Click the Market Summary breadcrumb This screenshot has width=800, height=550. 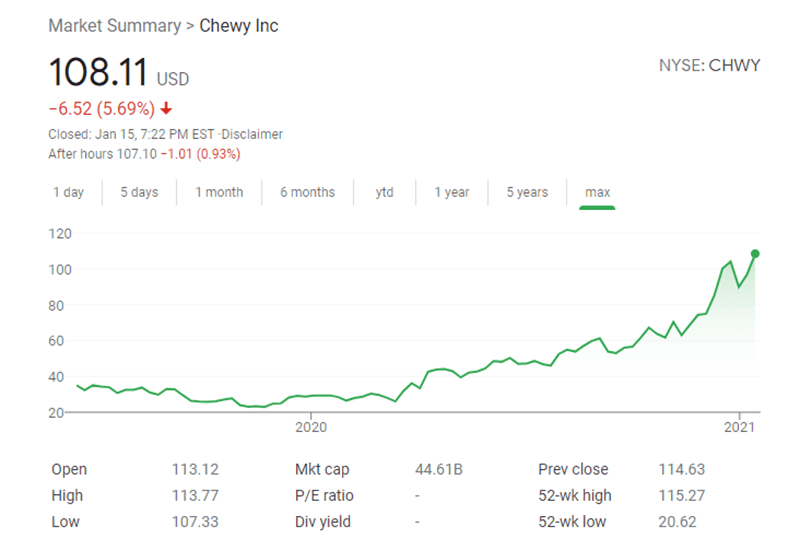point(114,26)
